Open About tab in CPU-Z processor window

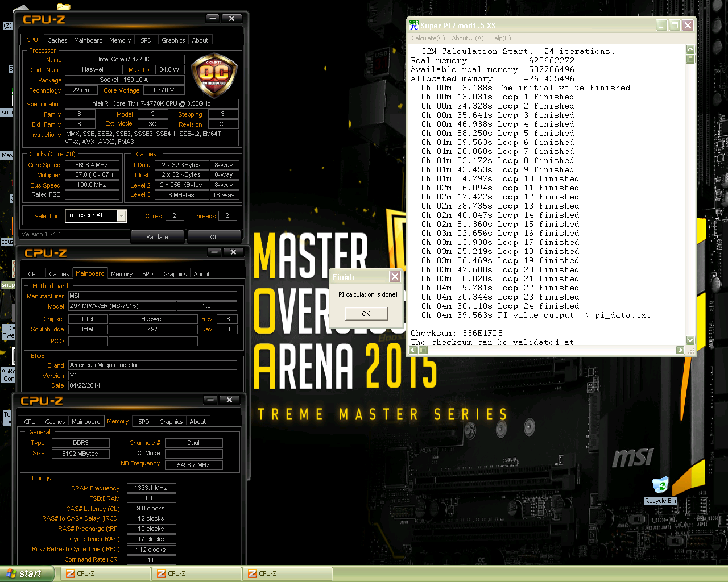pos(200,40)
